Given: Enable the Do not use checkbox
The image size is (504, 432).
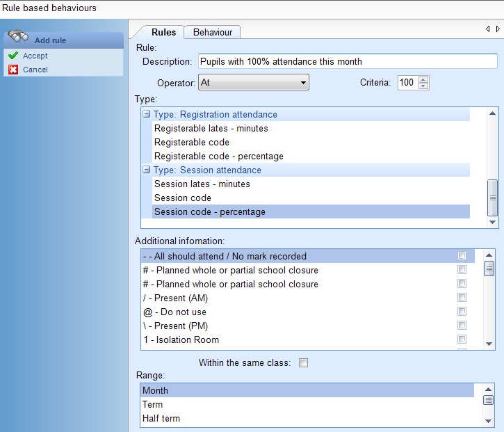Looking at the screenshot, I should (462, 312).
